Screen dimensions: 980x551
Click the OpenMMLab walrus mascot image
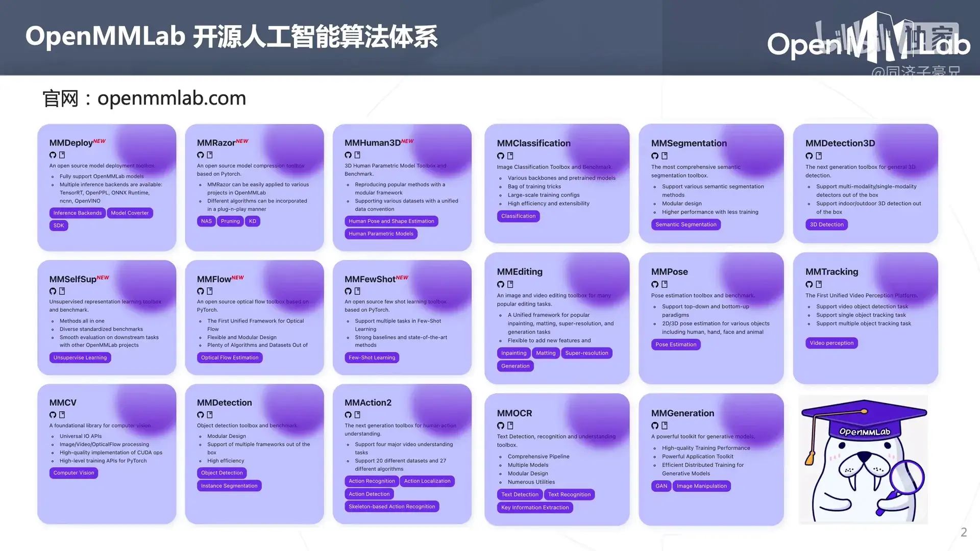click(863, 460)
